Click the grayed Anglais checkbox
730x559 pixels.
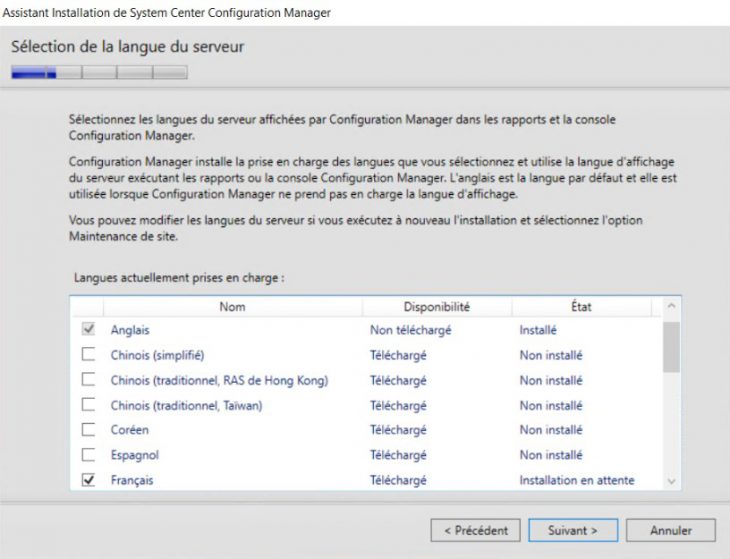click(89, 330)
